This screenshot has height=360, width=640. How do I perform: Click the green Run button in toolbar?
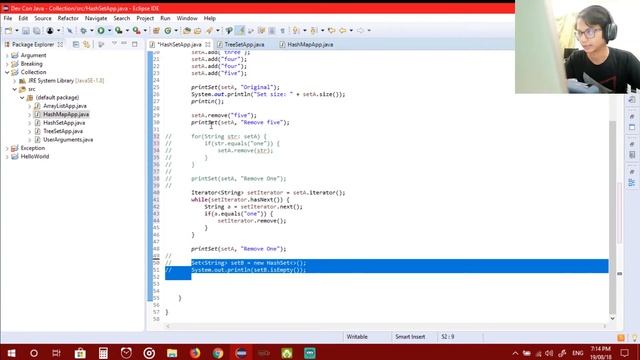(x=101, y=31)
